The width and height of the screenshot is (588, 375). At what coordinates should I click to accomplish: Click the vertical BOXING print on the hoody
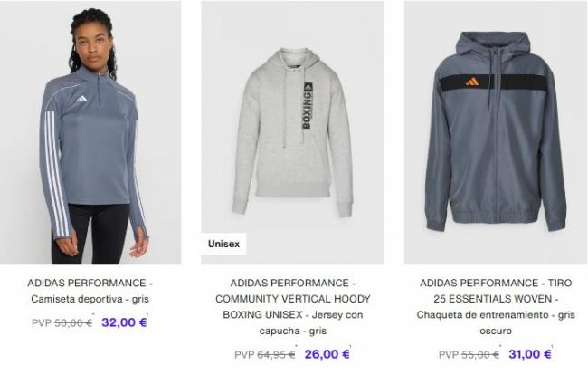tap(308, 106)
